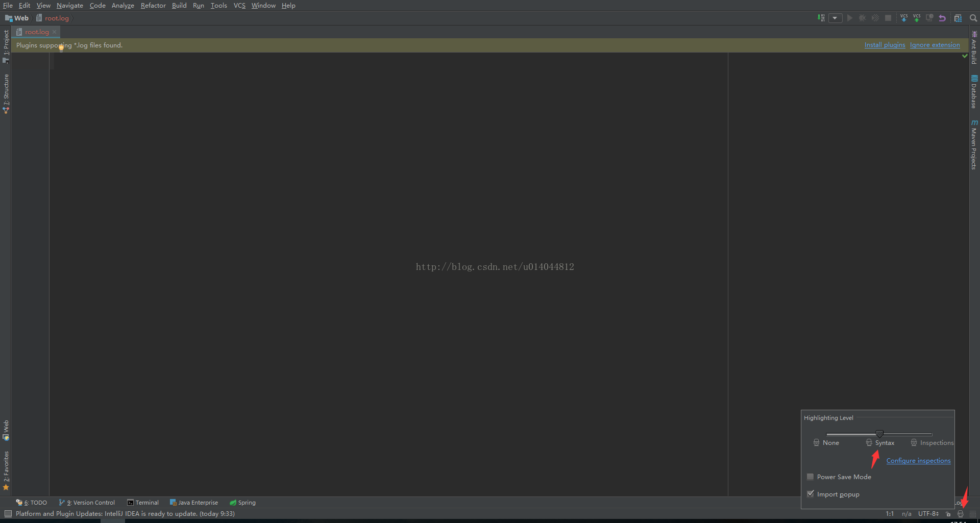Open the Build menu

(x=179, y=6)
